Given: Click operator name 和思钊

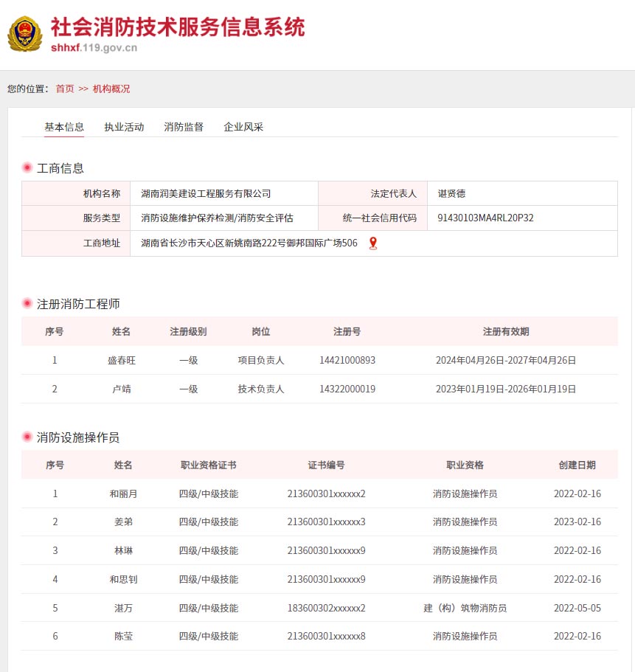Looking at the screenshot, I should click(123, 580).
